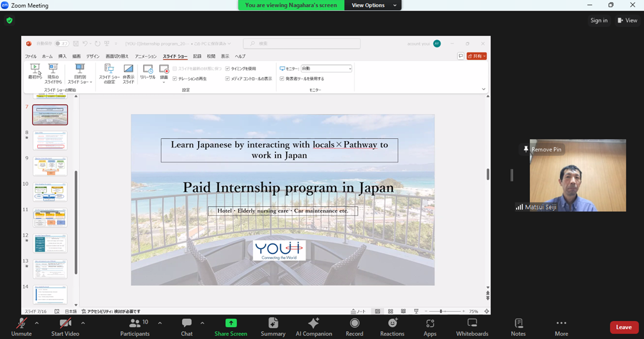
Task: Launch AI Companion
Action: 314,327
